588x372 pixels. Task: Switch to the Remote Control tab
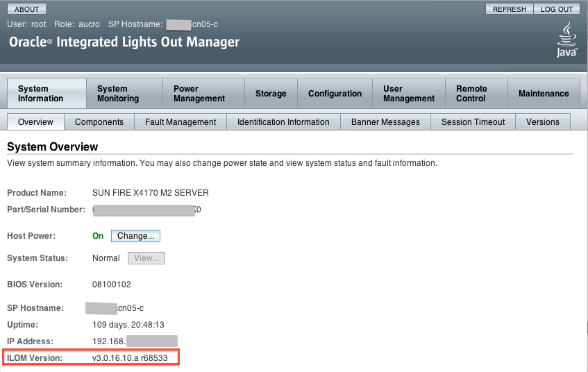pos(477,94)
